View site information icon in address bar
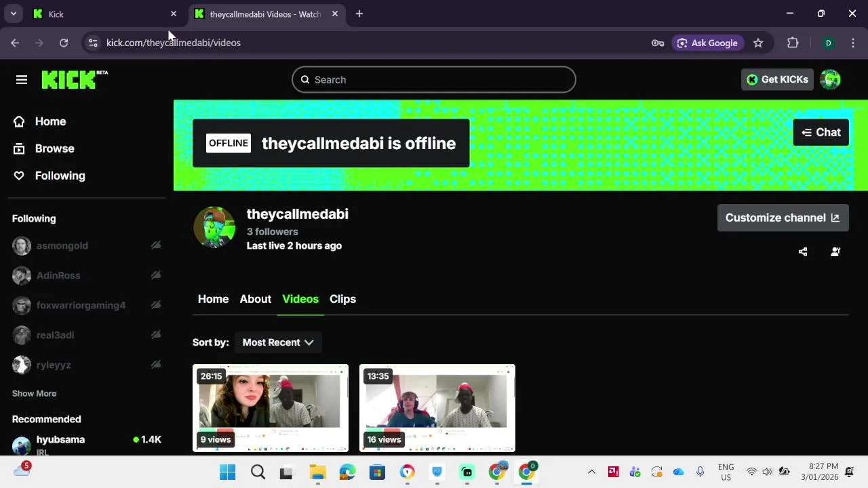Viewport: 868px width, 488px height. pyautogui.click(x=93, y=43)
